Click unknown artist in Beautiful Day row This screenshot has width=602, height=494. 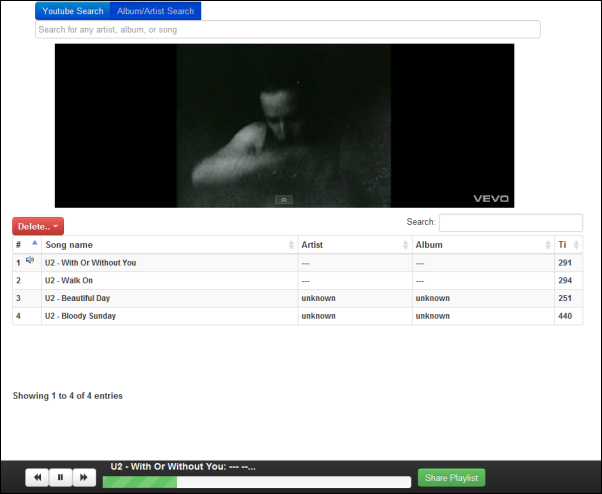318,298
